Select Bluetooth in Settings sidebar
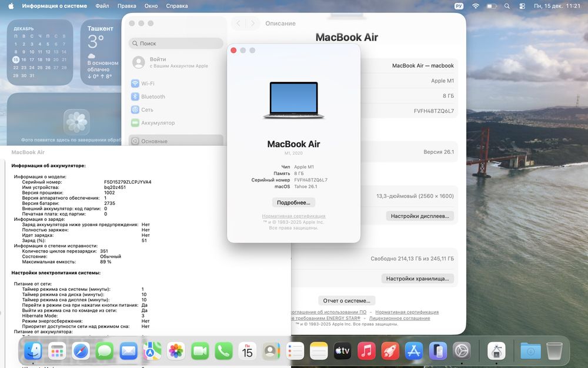This screenshot has height=368, width=588. (176, 97)
